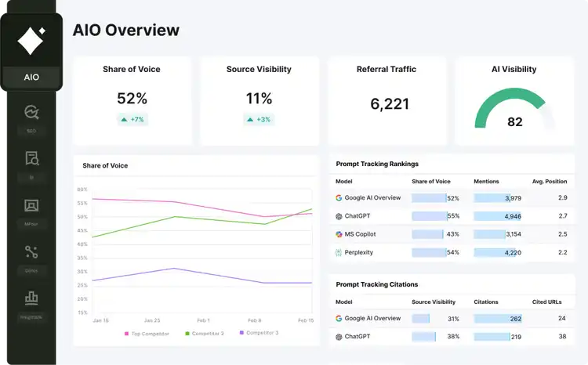This screenshot has height=365, width=588.
Task: Click the Prompt Tracking Citations heading
Action: point(377,284)
